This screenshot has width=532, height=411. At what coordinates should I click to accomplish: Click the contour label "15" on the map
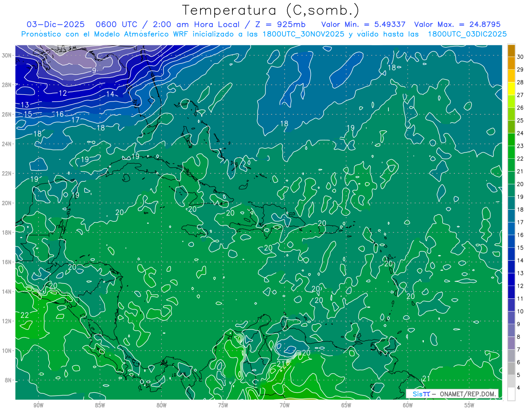[28, 114]
